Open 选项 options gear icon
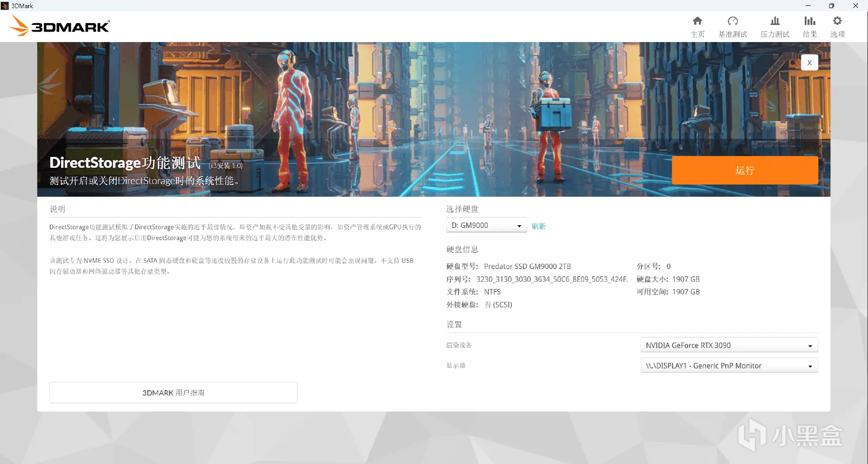 click(x=837, y=21)
